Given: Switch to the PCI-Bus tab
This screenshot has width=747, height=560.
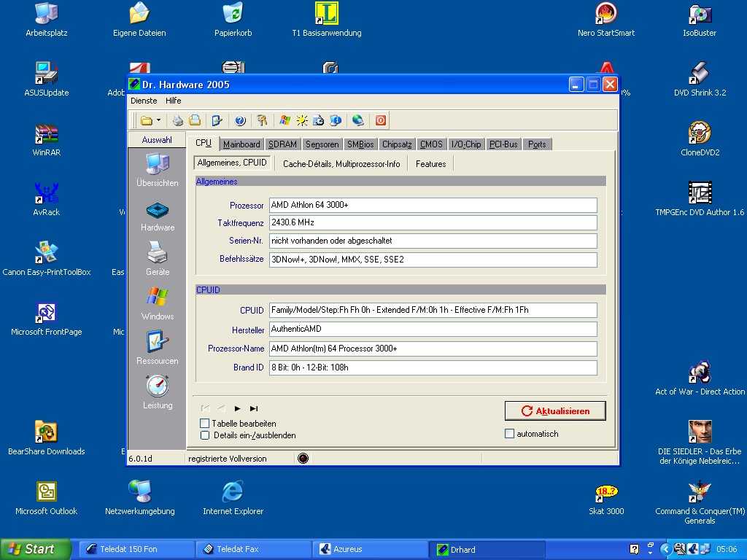Looking at the screenshot, I should coord(503,144).
